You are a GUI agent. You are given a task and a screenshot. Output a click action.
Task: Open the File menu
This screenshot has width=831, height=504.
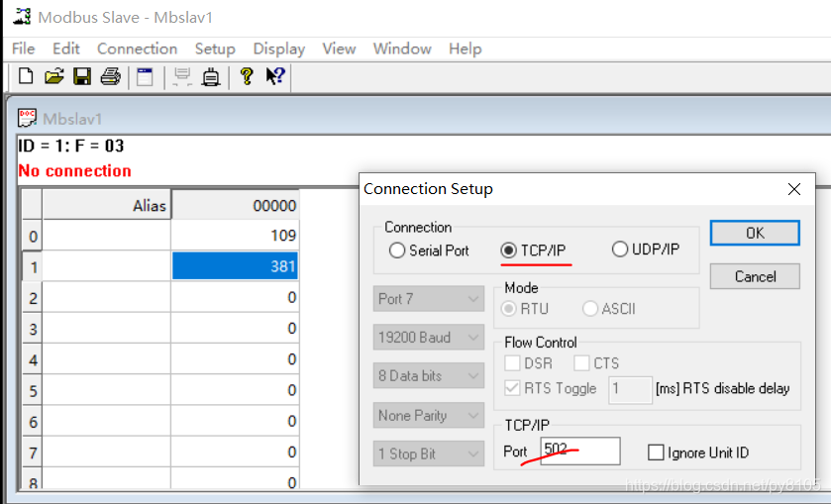tap(24, 49)
